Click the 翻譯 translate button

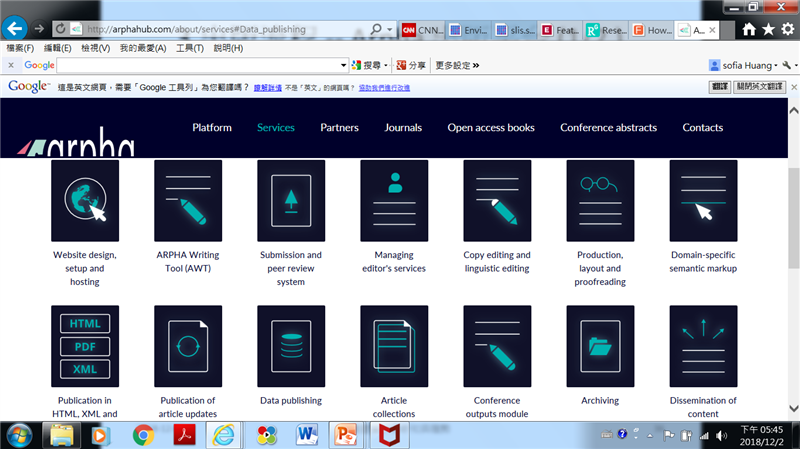[719, 87]
